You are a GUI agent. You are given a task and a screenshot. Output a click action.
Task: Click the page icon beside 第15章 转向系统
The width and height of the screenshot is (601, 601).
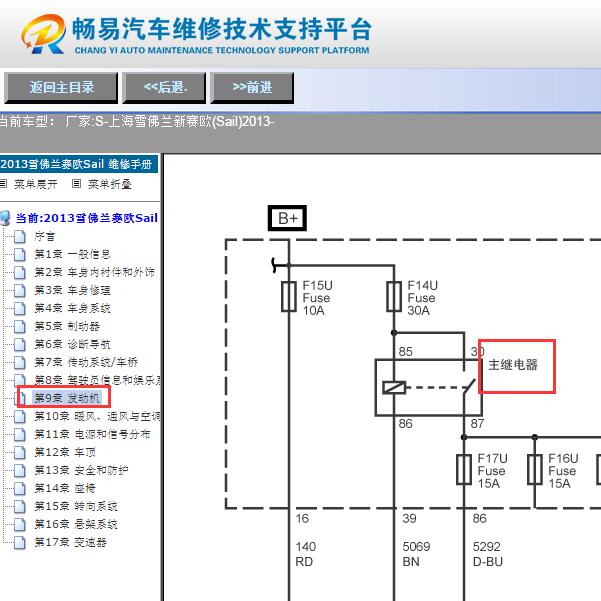pyautogui.click(x=20, y=507)
